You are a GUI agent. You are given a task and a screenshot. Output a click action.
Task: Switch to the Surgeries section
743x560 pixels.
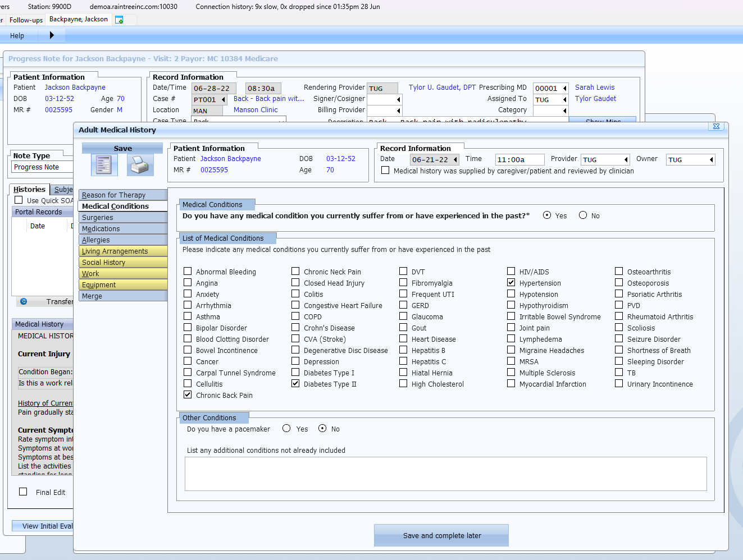(x=123, y=217)
